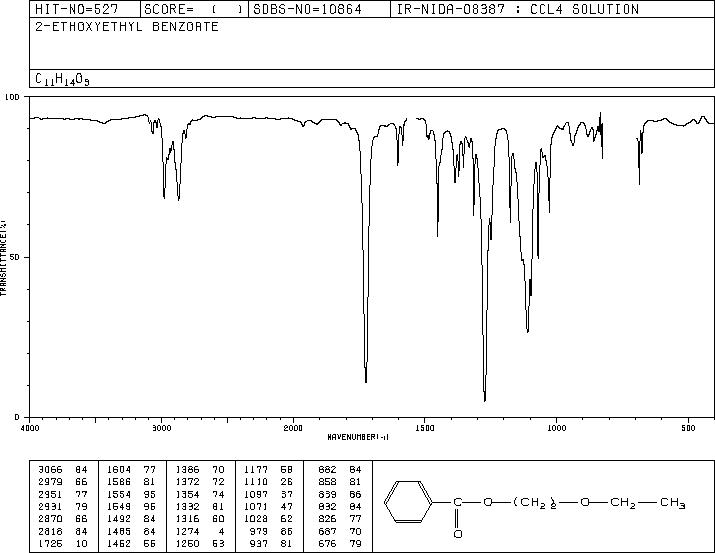Screen dimensions: 715x553
Task: Click the 1028 peak table entry
Action: (269, 519)
